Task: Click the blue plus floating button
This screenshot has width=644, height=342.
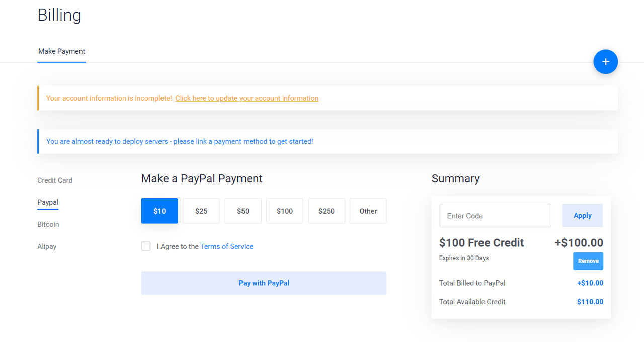Action: click(605, 62)
